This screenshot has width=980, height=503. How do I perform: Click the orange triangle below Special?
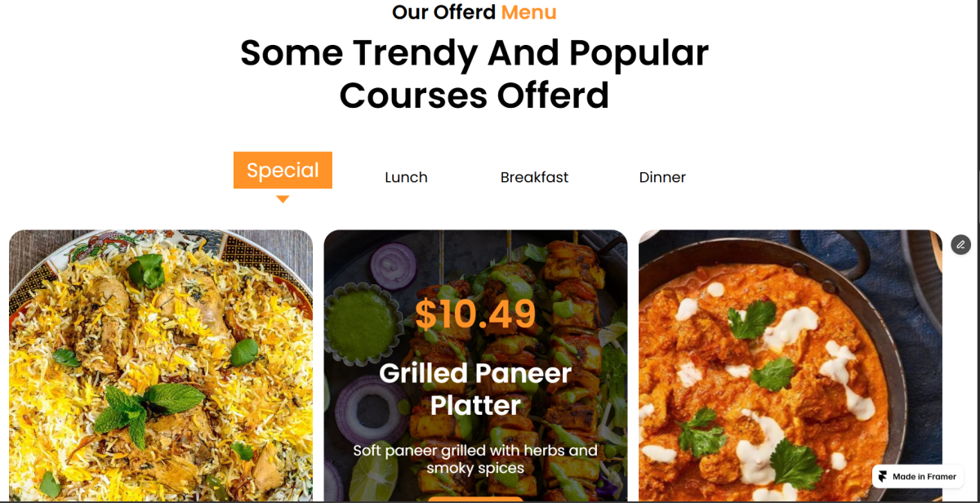pyautogui.click(x=283, y=199)
